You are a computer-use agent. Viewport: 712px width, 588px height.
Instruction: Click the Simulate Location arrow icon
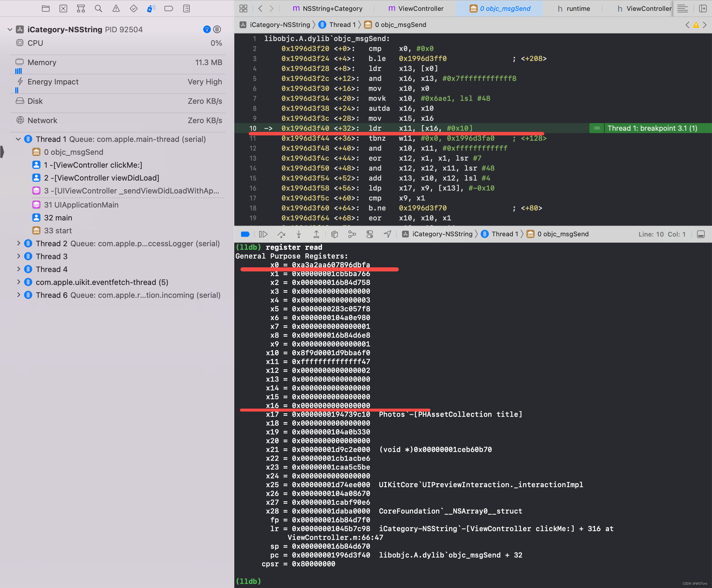[387, 234]
